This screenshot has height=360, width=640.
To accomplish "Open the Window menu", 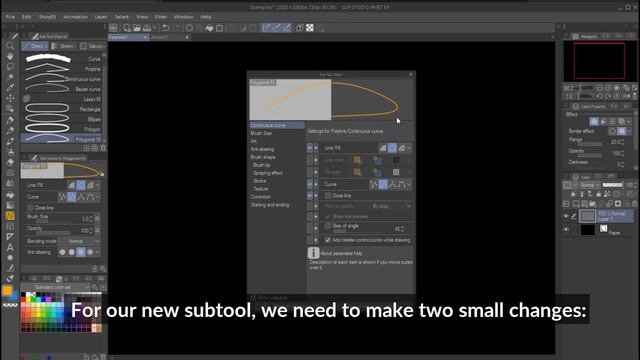I will pyautogui.click(x=184, y=17).
